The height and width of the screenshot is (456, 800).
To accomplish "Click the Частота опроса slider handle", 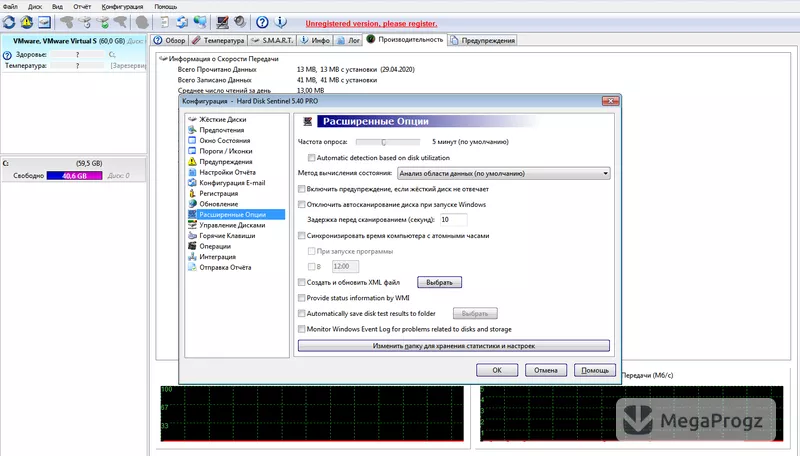I will coord(384,142).
